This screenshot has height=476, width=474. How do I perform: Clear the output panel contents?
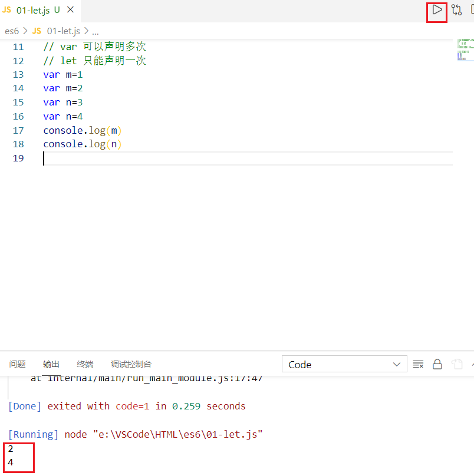click(418, 364)
